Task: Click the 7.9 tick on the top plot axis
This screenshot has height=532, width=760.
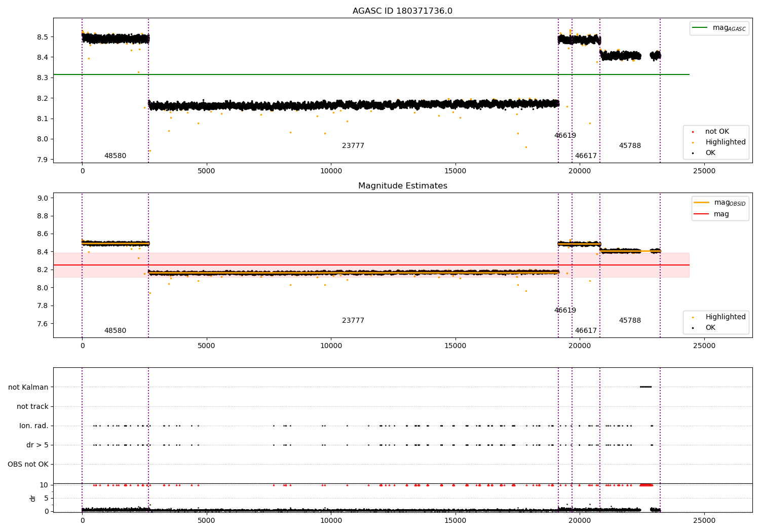Action: [43, 160]
